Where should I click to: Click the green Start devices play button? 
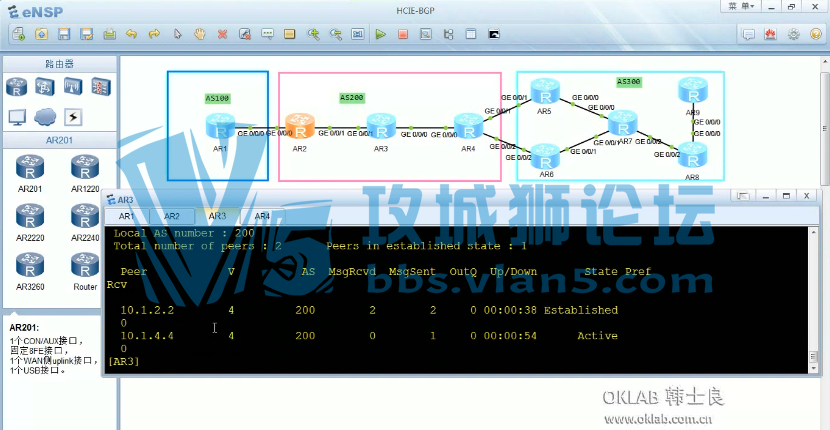tap(380, 34)
